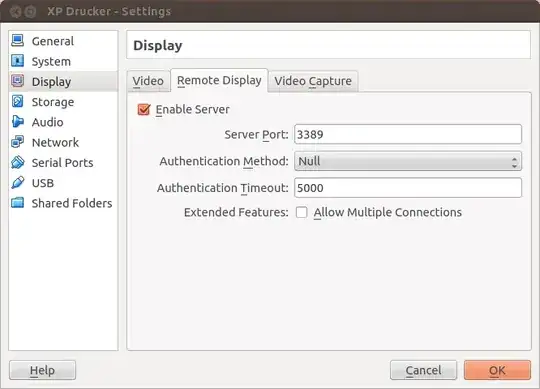Click the Server Port input field
540x389 pixels.
[x=408, y=134]
